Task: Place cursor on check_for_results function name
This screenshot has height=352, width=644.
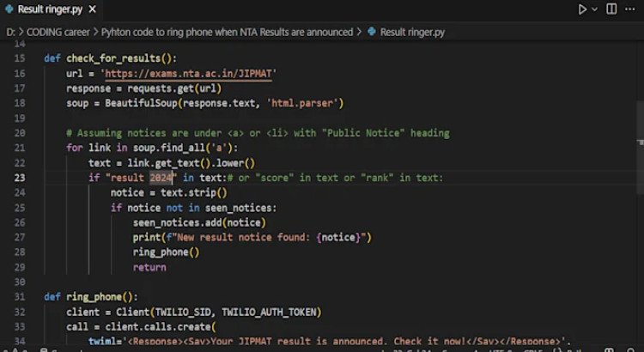Action: [x=113, y=58]
